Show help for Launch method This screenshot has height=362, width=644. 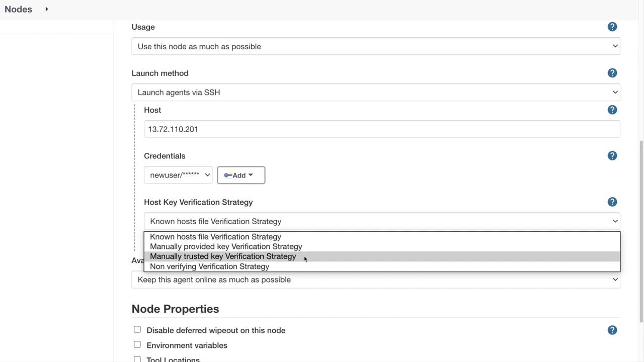click(x=612, y=73)
